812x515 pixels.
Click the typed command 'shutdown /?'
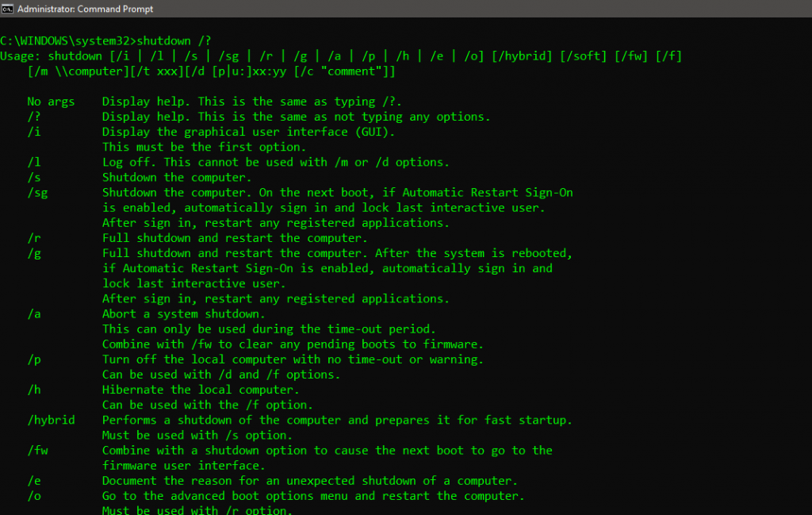tap(174, 40)
